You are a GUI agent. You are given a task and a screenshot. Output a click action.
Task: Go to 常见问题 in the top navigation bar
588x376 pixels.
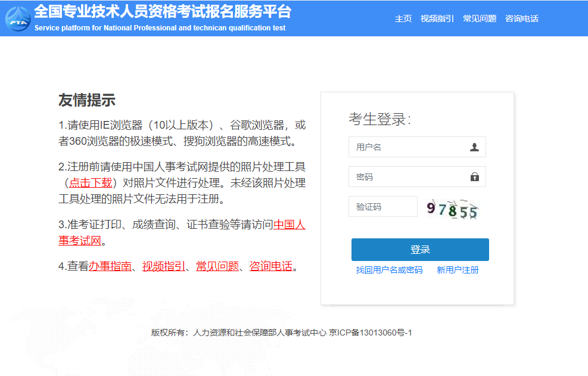480,18
